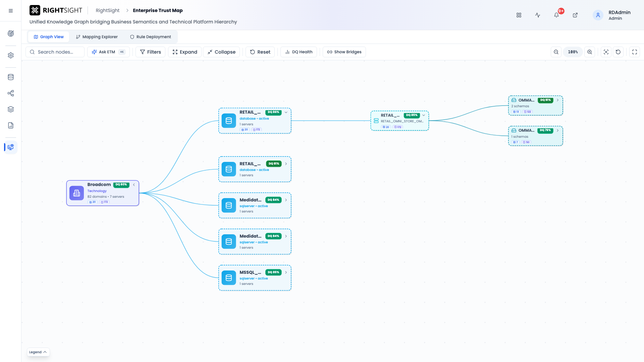This screenshot has width=644, height=362.
Task: Switch to Mapping Explorer tab
Action: point(97,37)
